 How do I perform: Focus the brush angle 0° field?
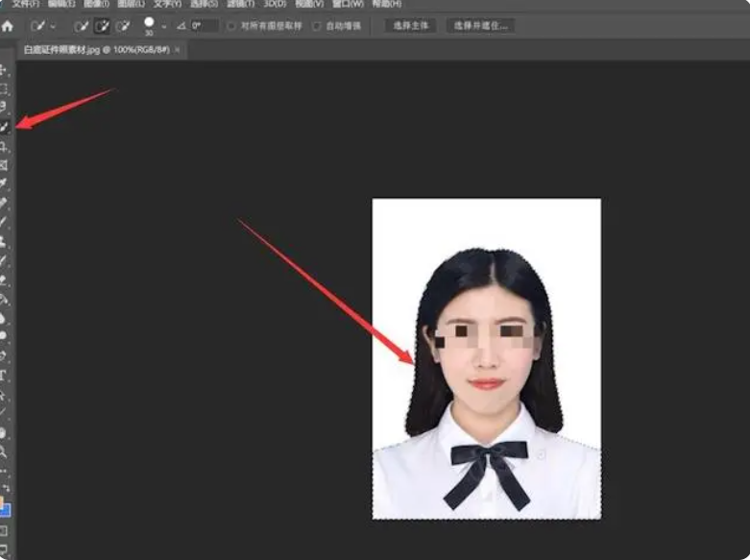205,26
